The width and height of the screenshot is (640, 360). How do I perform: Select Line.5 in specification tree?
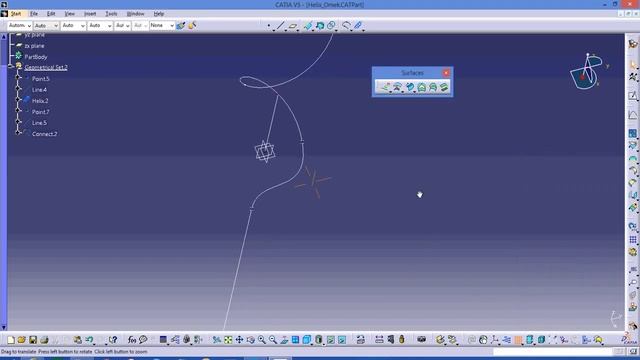coord(39,123)
